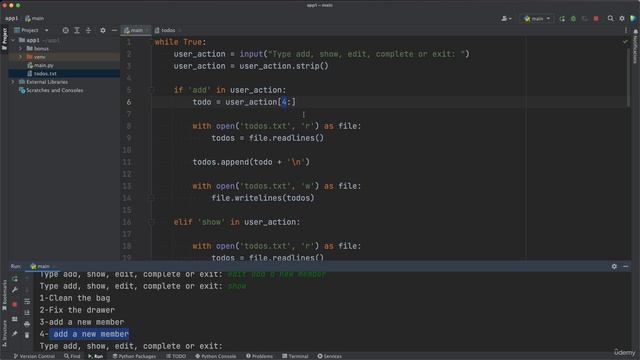The height and width of the screenshot is (360, 640).
Task: Open Search Everywhere magnifier icon
Action: [611, 18]
